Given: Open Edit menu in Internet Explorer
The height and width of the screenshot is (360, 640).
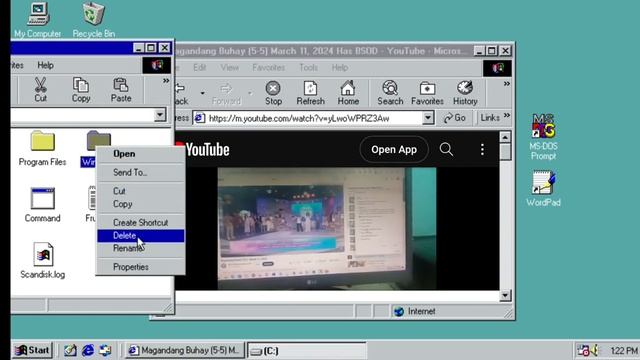Looking at the screenshot, I should pyautogui.click(x=199, y=67).
